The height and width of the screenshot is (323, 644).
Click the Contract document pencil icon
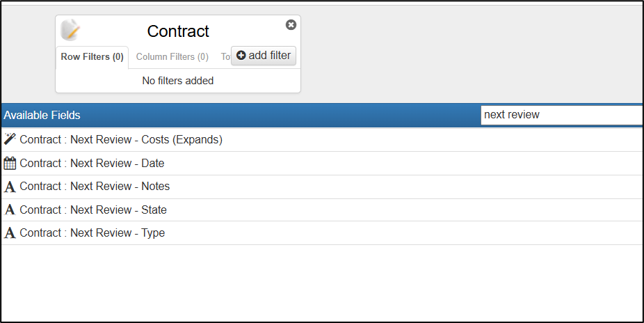70,30
